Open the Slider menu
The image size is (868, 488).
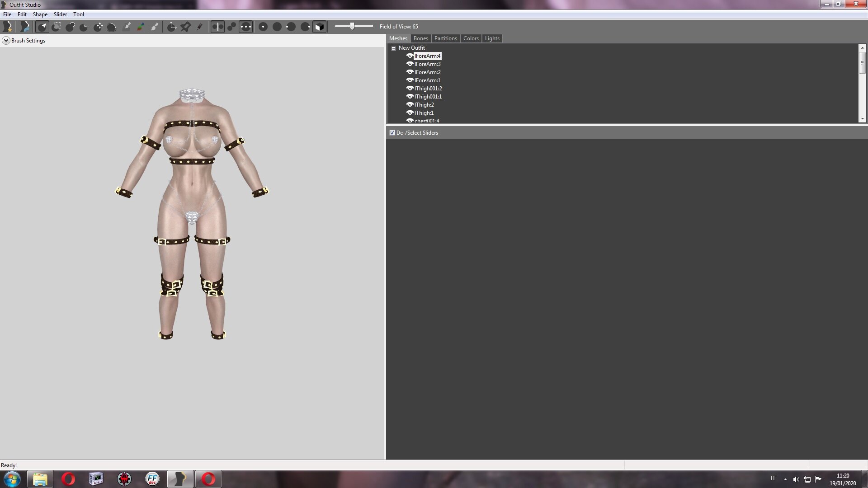pos(60,14)
